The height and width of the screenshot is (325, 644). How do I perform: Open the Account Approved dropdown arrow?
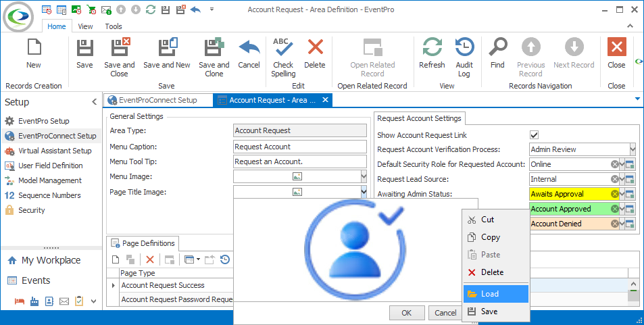click(x=622, y=209)
